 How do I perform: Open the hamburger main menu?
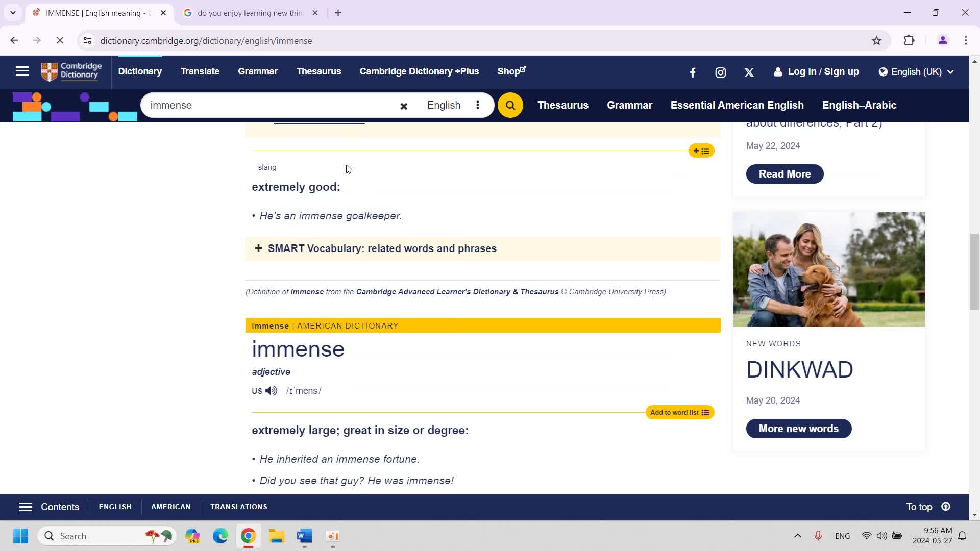[x=22, y=71]
